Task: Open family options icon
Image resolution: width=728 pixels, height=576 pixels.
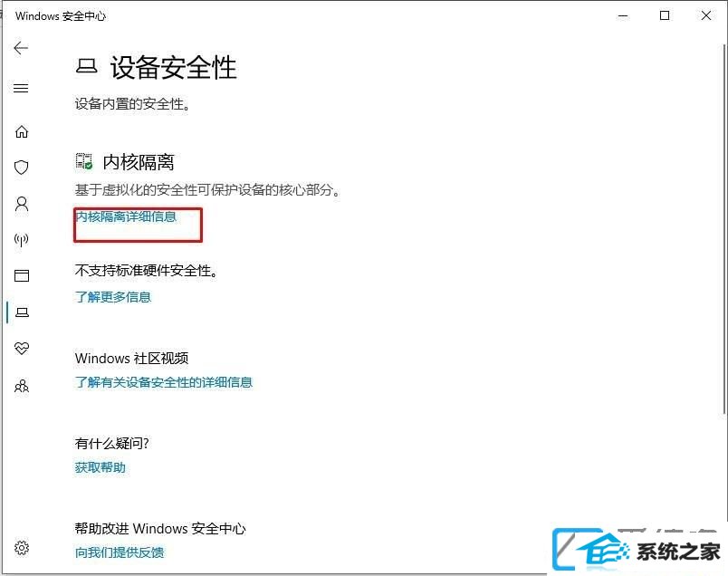Action: (x=22, y=386)
